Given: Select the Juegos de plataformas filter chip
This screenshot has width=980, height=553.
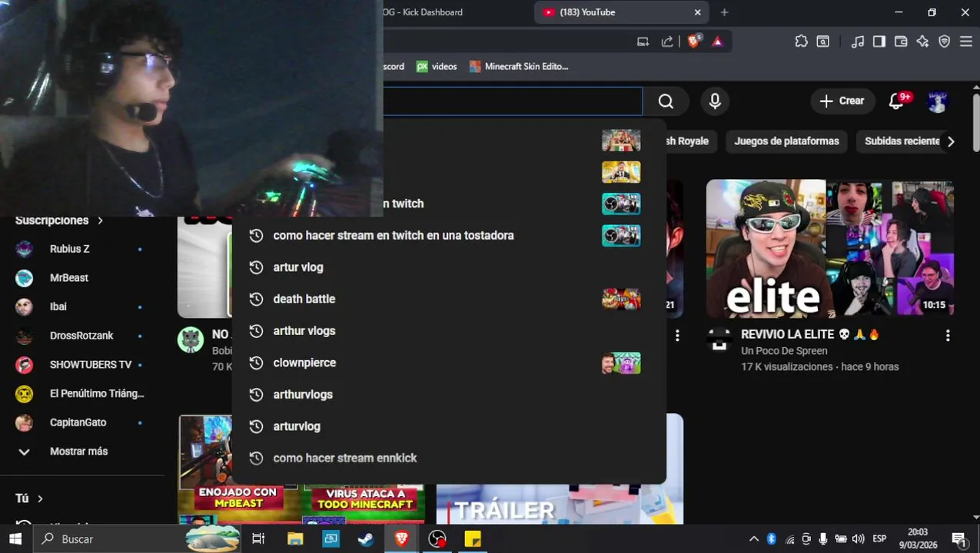Looking at the screenshot, I should coord(786,141).
